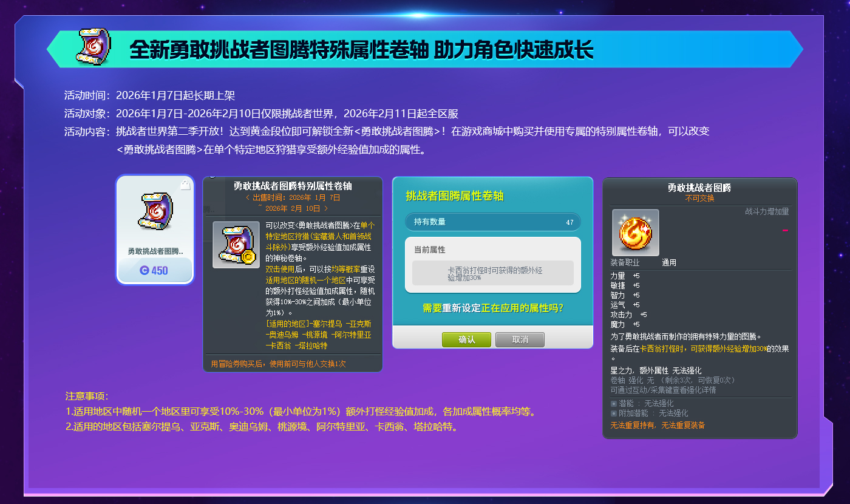Click the coin icon beside the 450 price

[144, 270]
